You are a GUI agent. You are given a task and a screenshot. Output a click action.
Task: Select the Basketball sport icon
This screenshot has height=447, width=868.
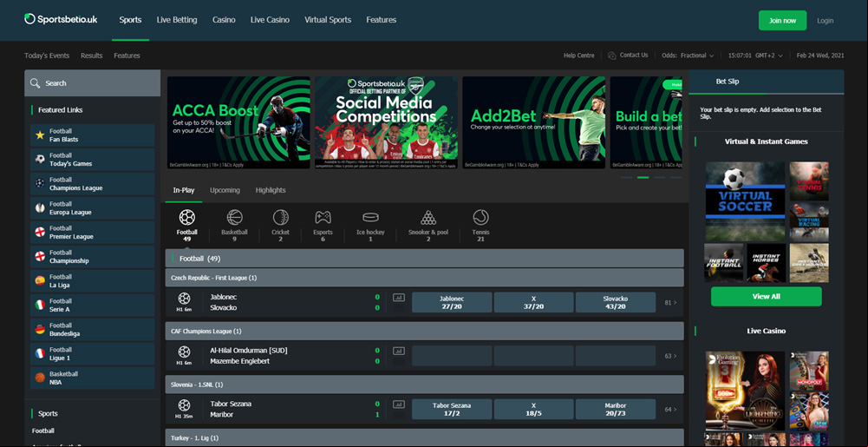234,217
